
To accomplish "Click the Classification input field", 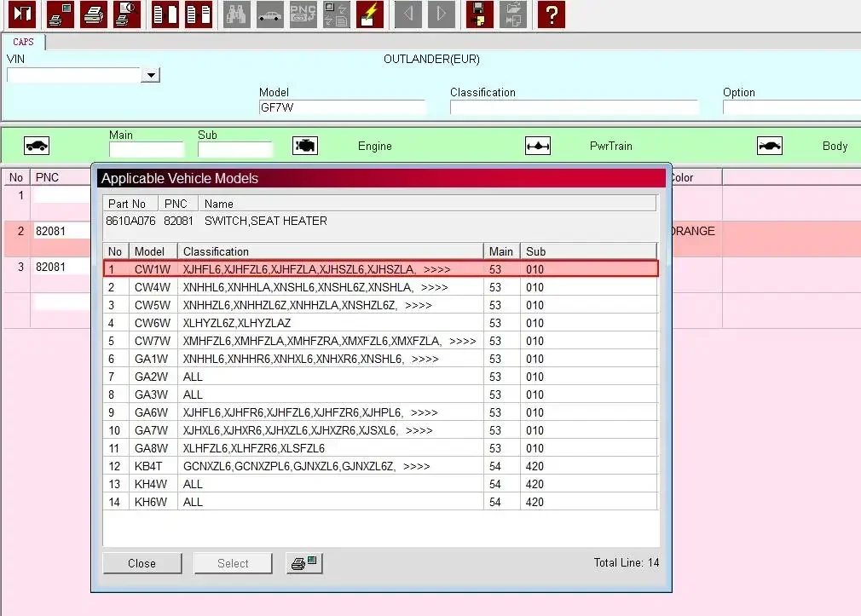I will pyautogui.click(x=574, y=107).
